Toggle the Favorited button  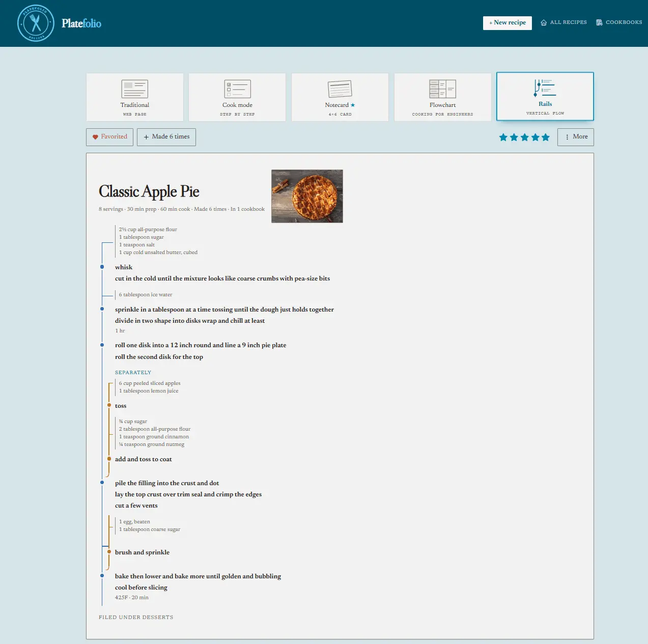110,137
